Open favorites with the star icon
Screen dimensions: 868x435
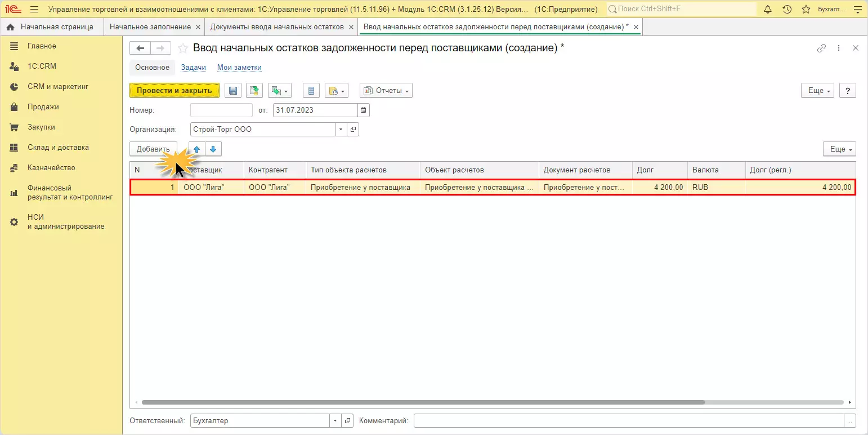[x=806, y=10]
